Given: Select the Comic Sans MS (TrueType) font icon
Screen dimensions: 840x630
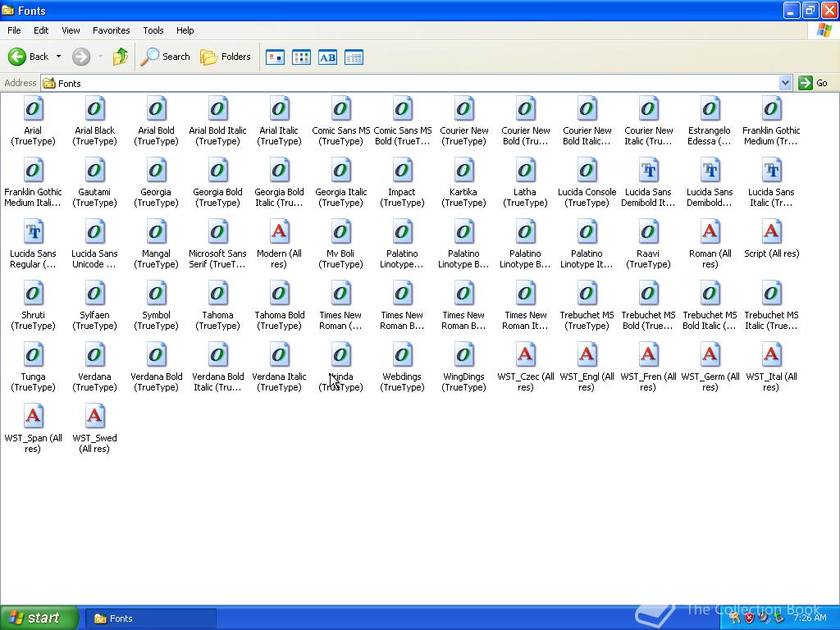Looking at the screenshot, I should (x=340, y=109).
